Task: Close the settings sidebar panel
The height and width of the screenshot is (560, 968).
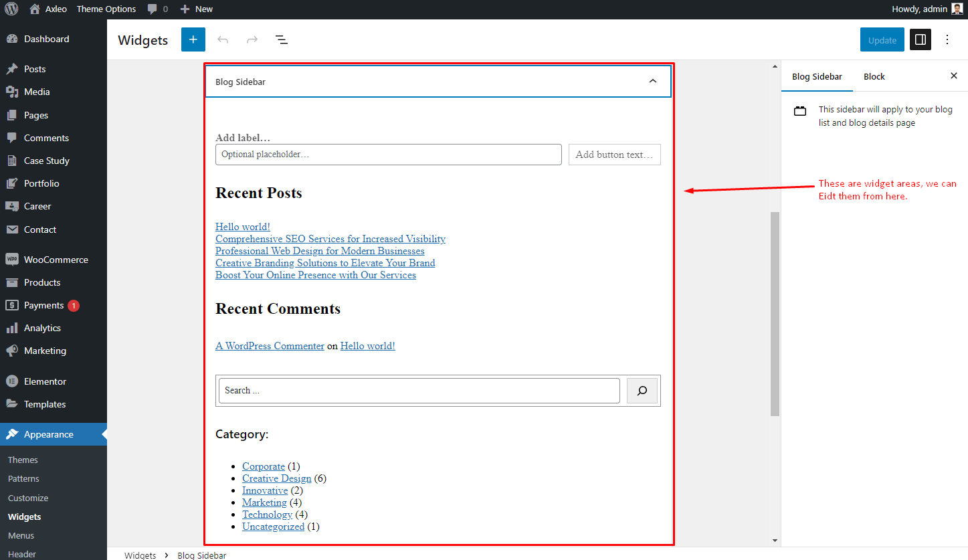Action: pyautogui.click(x=954, y=76)
